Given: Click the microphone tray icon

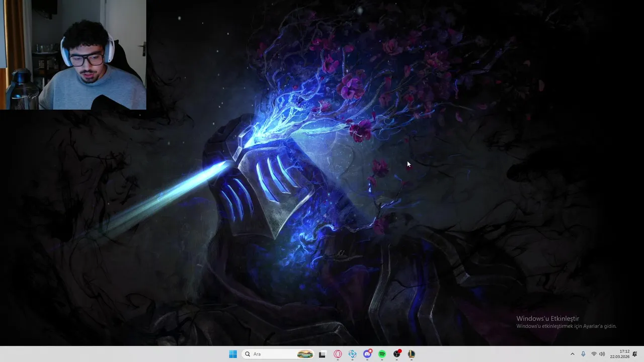Looking at the screenshot, I should click(583, 354).
